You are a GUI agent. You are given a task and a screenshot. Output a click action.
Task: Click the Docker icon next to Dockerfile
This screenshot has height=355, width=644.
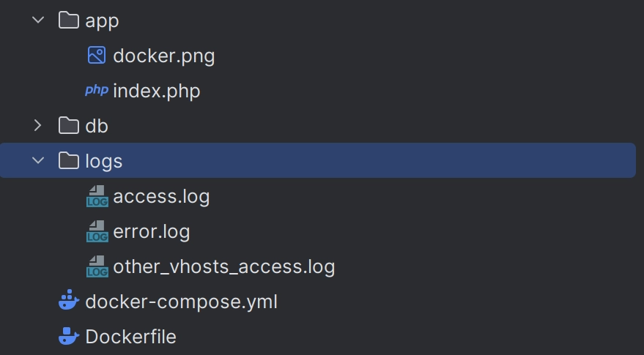tap(68, 336)
